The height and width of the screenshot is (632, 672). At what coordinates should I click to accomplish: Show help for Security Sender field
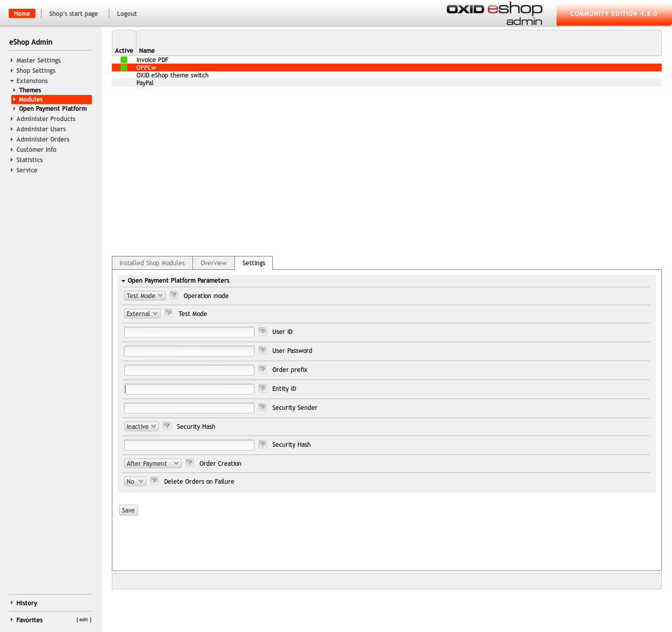(263, 407)
